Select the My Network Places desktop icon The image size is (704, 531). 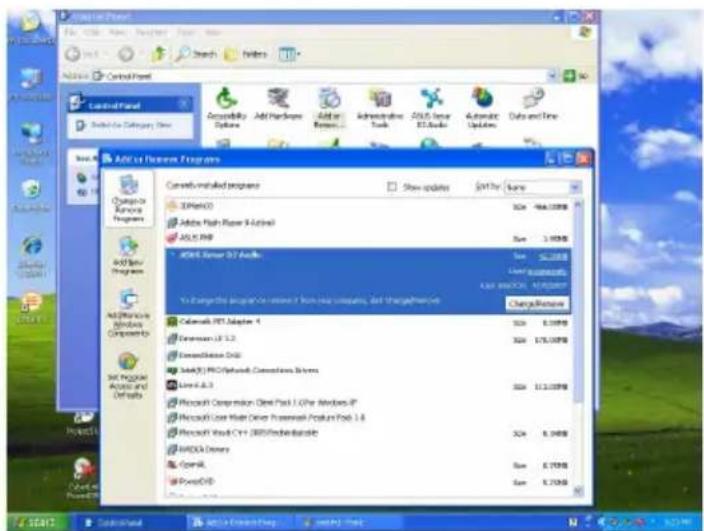(x=31, y=143)
